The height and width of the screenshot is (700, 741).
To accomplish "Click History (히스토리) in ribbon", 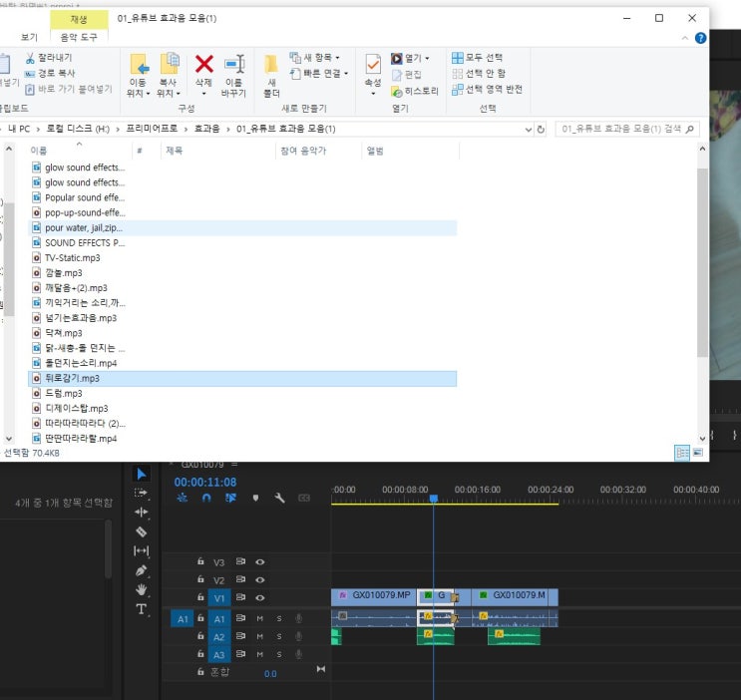I will 415,91.
